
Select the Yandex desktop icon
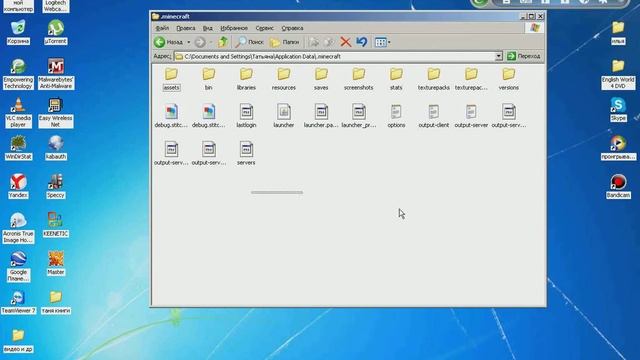coord(18,186)
